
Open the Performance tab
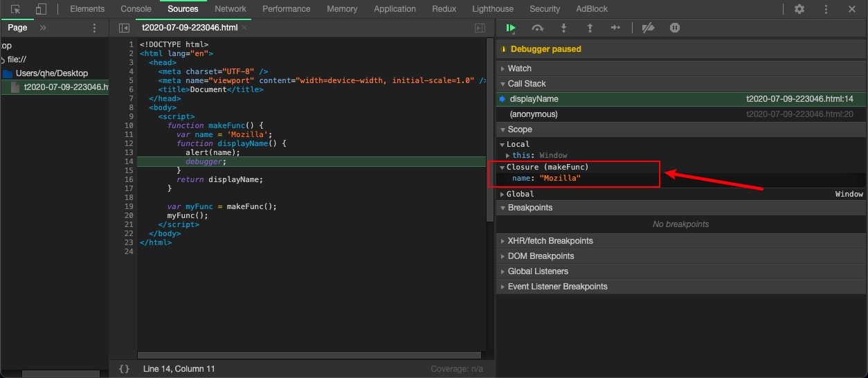tap(287, 9)
